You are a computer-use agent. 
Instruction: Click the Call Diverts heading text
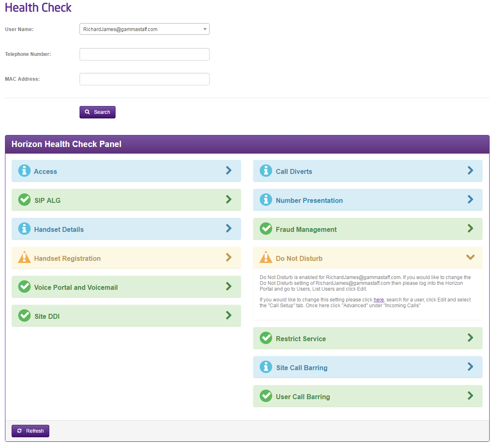tap(294, 172)
